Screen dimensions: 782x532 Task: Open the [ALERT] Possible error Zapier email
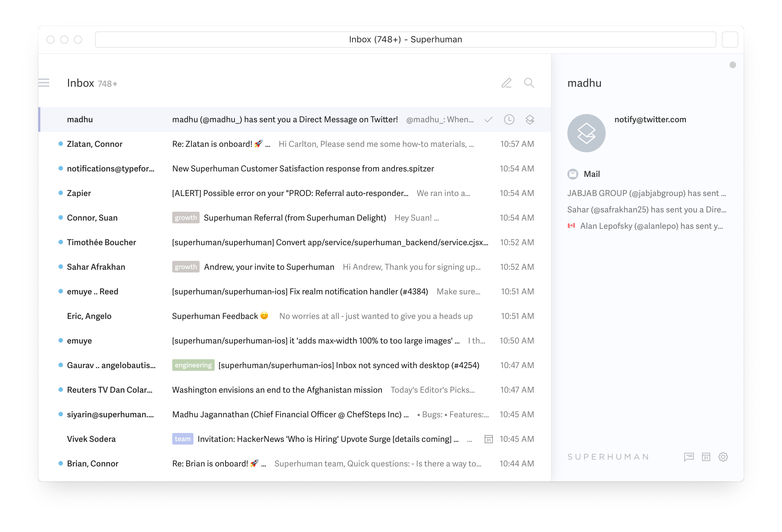point(295,193)
